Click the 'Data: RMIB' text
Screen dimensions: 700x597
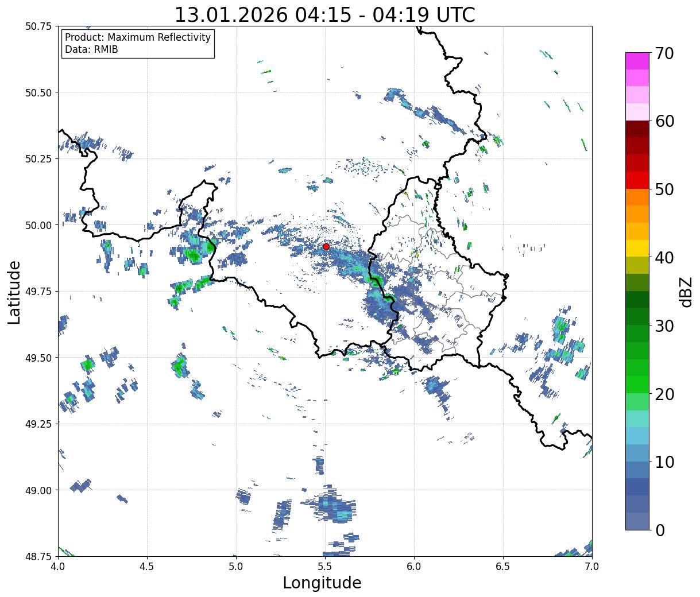91,49
